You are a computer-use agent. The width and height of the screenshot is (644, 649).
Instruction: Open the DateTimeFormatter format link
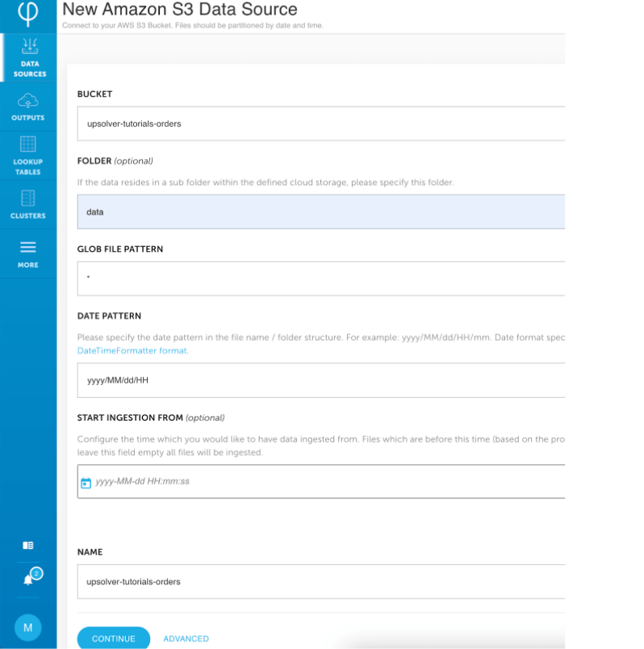click(132, 350)
